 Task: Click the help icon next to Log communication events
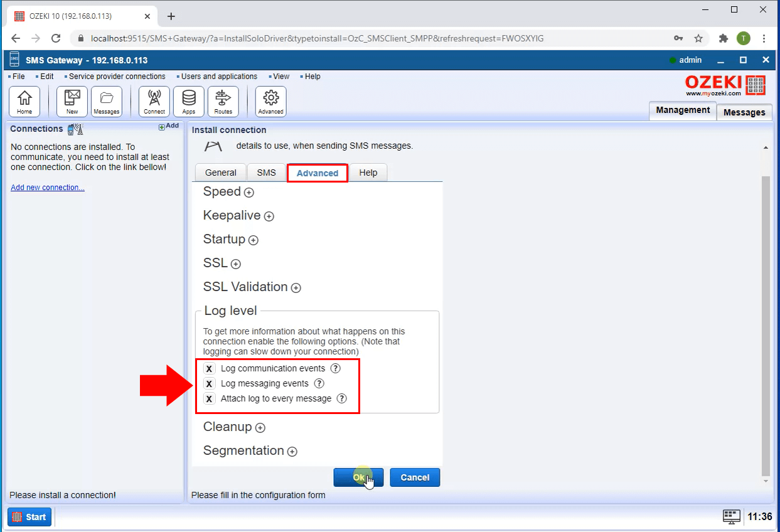[335, 368]
